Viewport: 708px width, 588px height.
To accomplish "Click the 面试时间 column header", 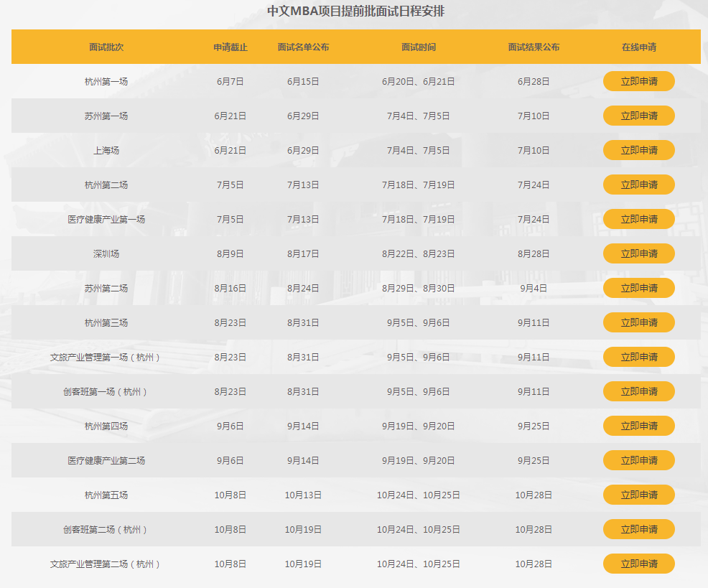I will (x=419, y=47).
